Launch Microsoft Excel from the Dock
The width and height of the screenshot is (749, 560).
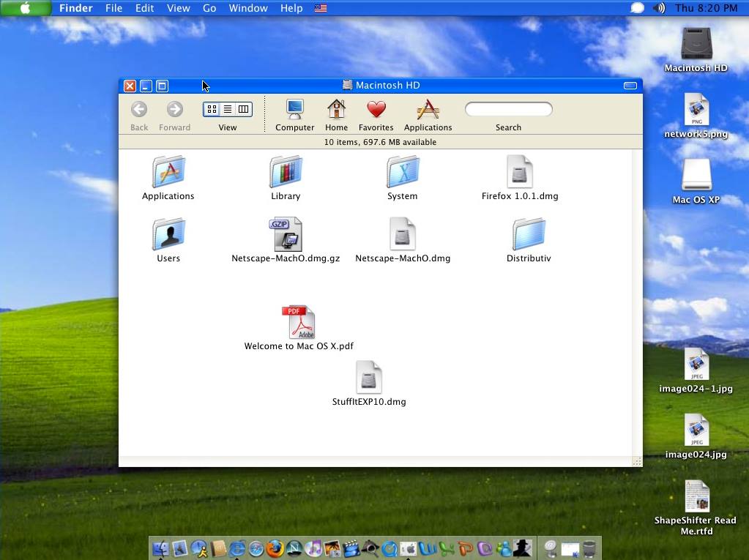(447, 548)
